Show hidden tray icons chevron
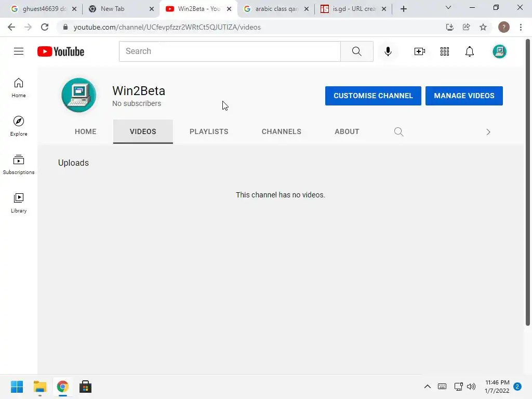Screen dimensions: 532x399 [x=428, y=387]
